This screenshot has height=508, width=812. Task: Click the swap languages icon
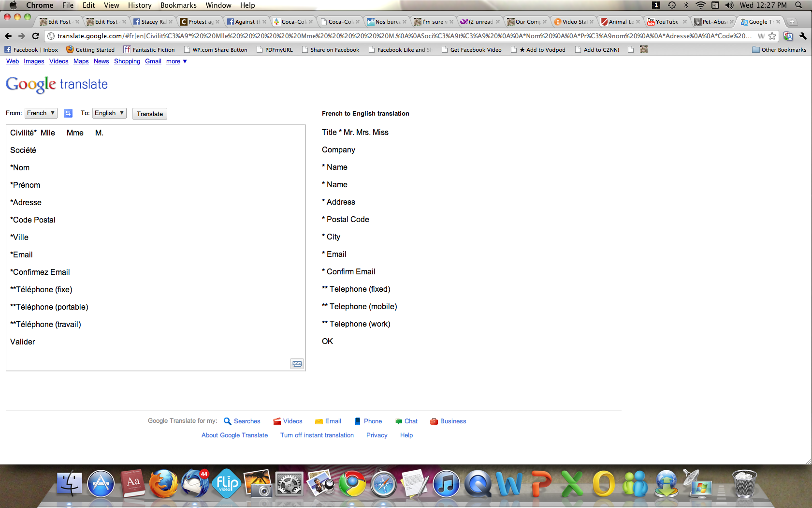click(x=68, y=113)
